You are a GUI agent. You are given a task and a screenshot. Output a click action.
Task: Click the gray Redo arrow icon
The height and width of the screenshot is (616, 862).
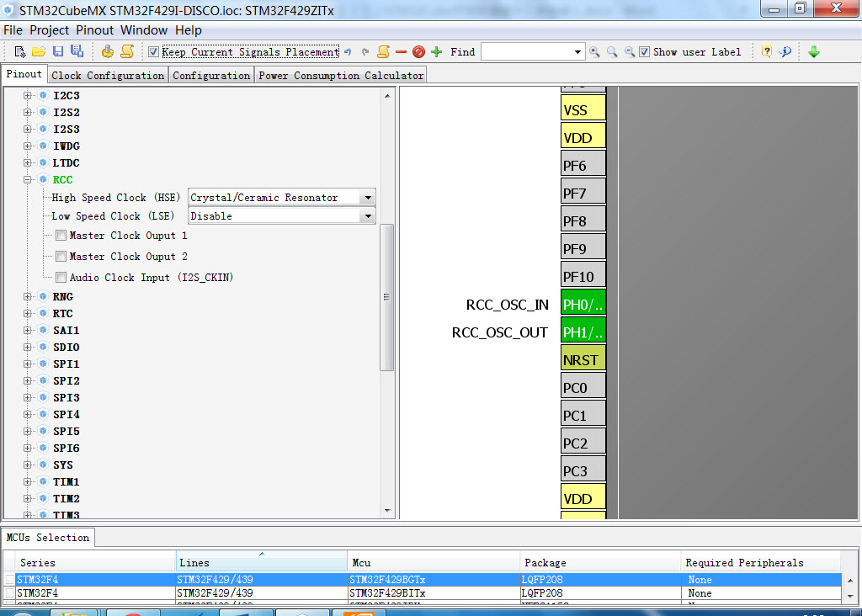(x=365, y=52)
